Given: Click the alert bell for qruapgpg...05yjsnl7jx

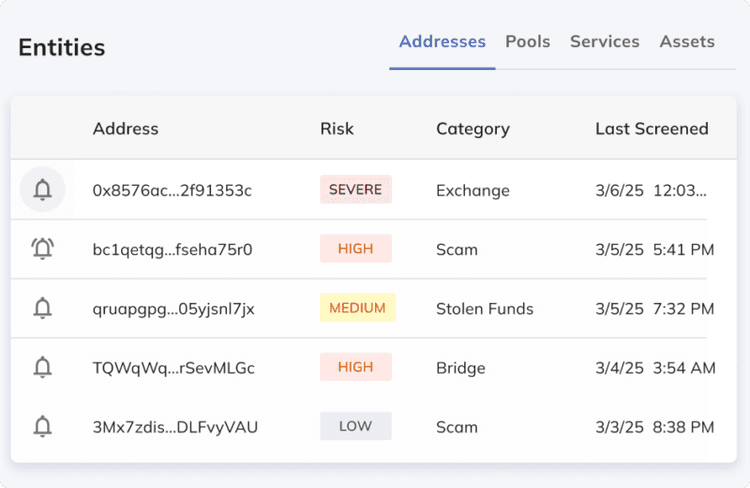Looking at the screenshot, I should click(43, 308).
